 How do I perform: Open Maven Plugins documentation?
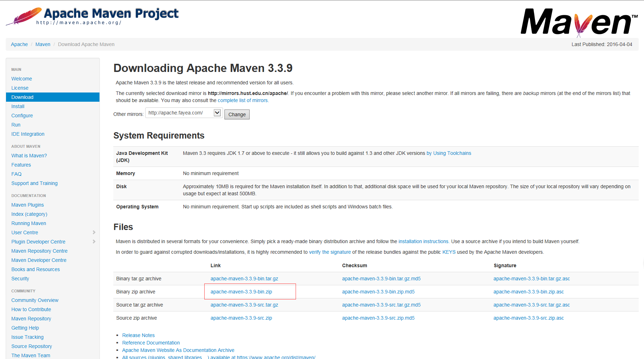pyautogui.click(x=28, y=205)
